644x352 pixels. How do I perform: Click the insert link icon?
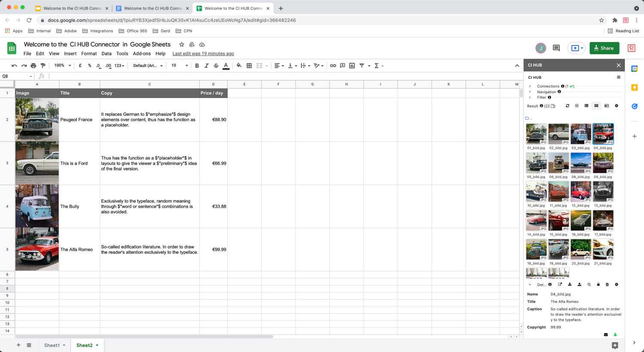pos(333,66)
